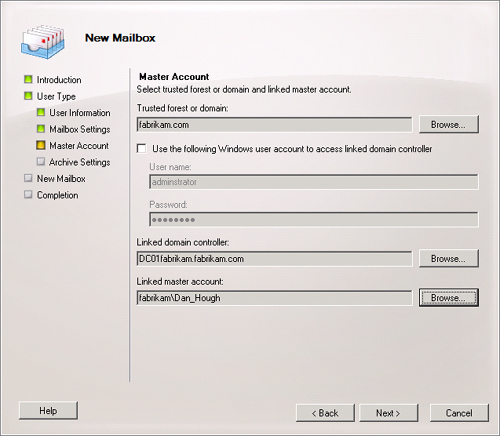The image size is (500, 436).
Task: Select the New Mailbox step label
Action: [61, 179]
